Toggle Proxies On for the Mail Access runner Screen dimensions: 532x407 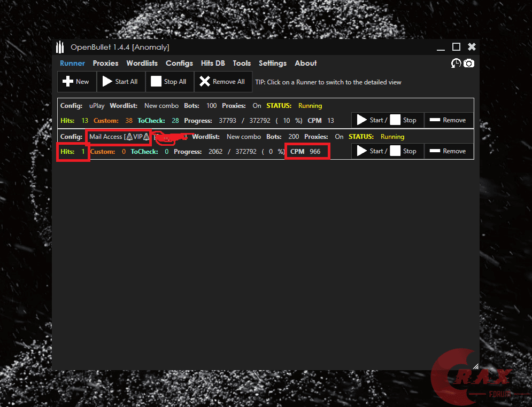[x=338, y=136]
